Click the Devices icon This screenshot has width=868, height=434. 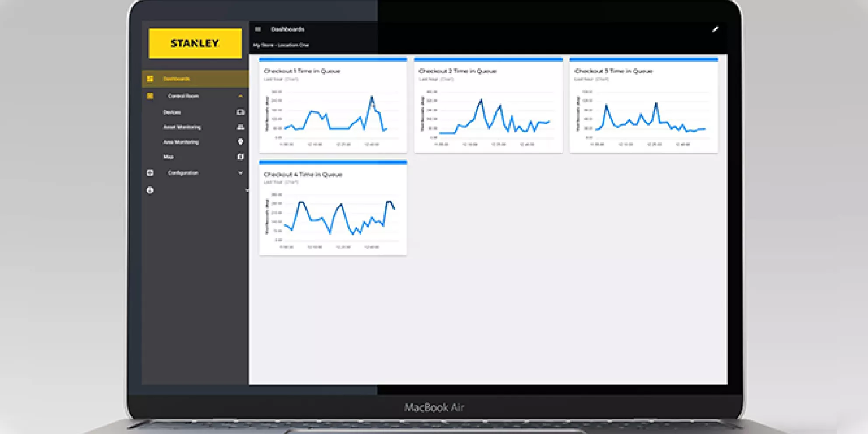[x=240, y=112]
